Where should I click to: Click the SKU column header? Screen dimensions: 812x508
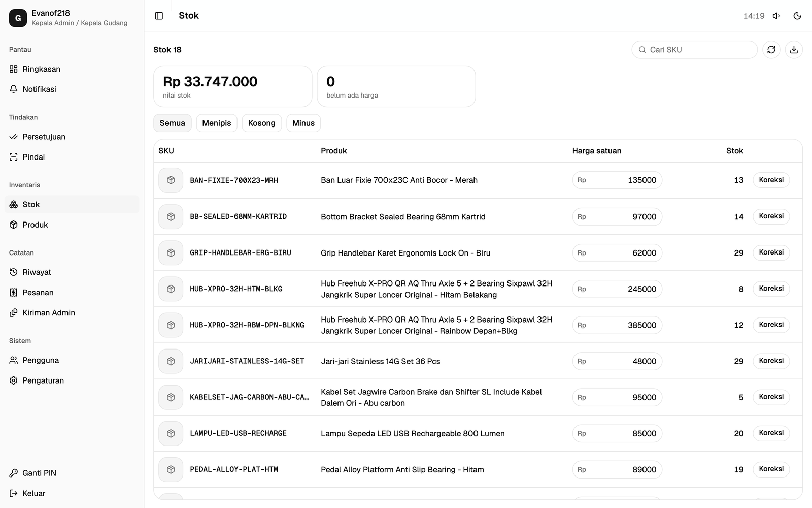pyautogui.click(x=166, y=151)
